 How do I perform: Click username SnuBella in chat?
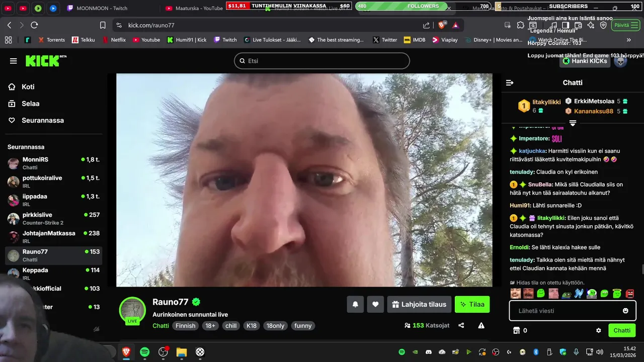[540, 185]
